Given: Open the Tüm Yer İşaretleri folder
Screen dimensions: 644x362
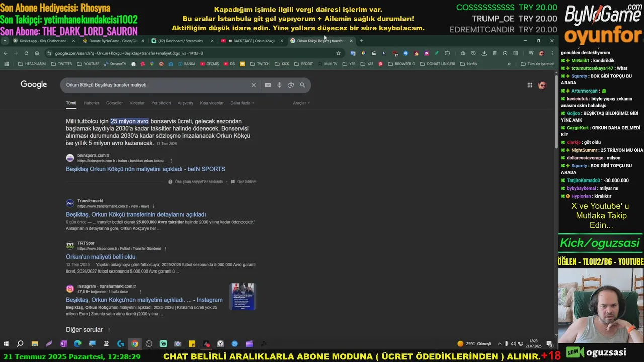Looking at the screenshot, I should coord(537,64).
